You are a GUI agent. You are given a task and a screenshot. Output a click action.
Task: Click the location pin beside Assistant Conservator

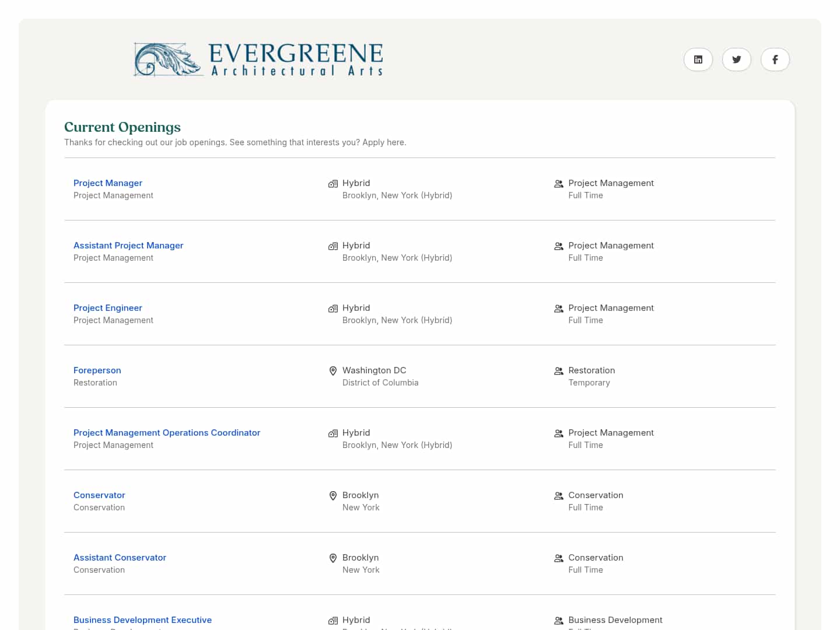click(332, 558)
